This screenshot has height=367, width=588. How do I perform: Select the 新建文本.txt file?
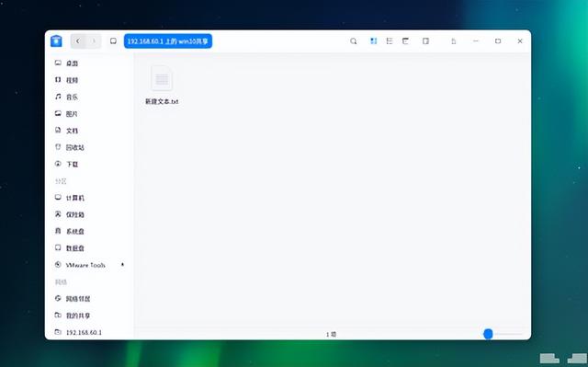coord(162,86)
